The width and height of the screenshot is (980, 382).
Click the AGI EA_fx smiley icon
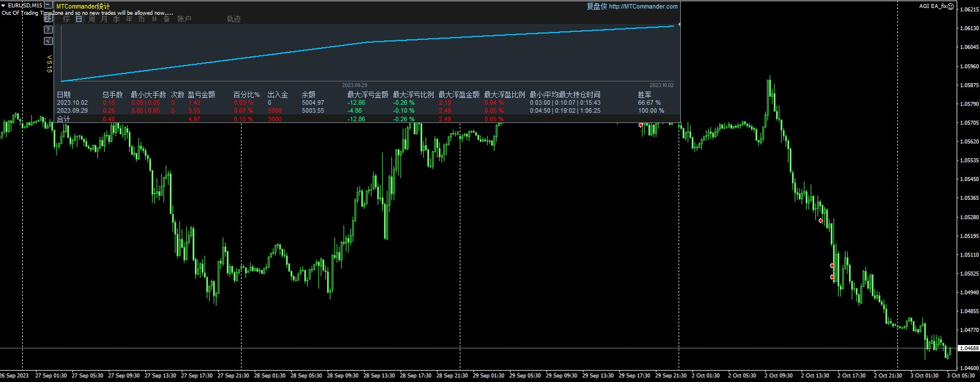click(x=951, y=6)
